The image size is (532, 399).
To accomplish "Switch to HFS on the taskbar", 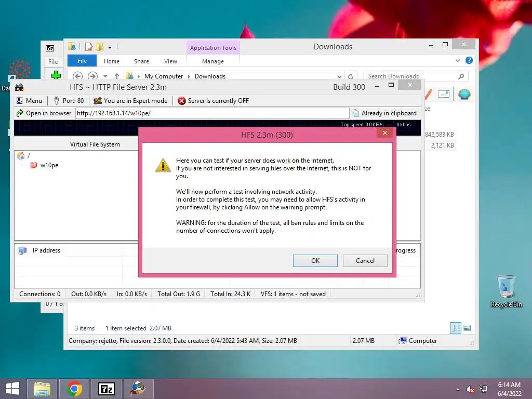I will [139, 389].
